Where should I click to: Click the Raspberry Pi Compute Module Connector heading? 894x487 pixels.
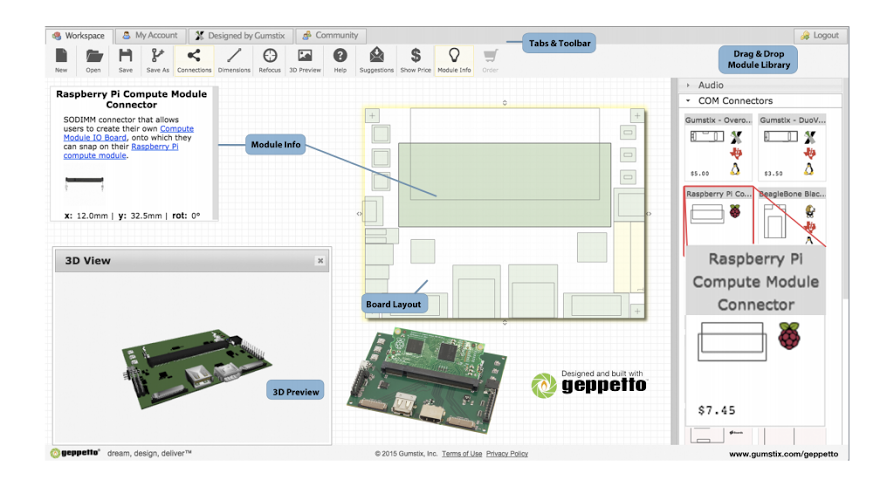[131, 99]
